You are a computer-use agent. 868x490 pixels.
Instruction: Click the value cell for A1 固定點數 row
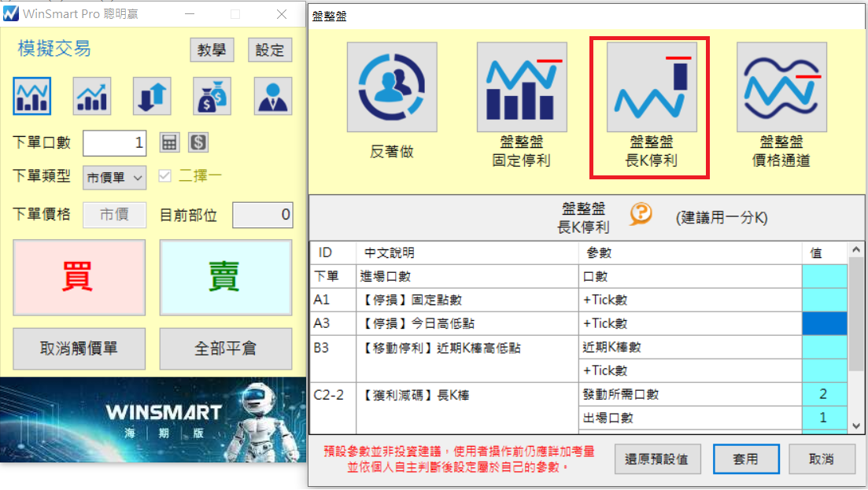[x=824, y=300]
